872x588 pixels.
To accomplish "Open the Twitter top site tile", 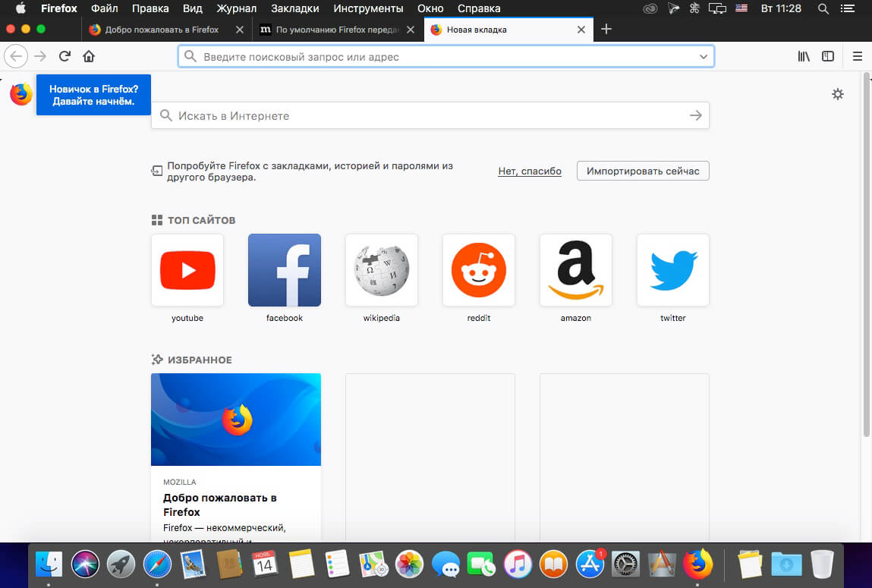I will 673,270.
